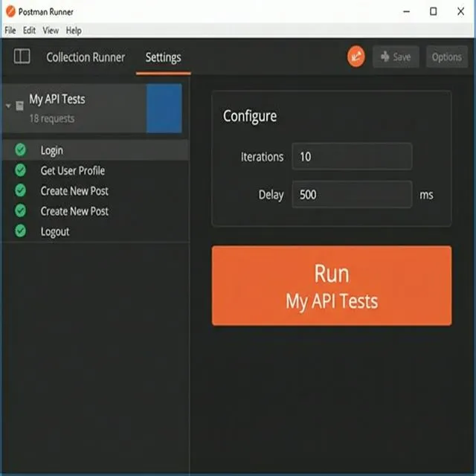Click the Options button
This screenshot has height=476, width=476.
[446, 57]
